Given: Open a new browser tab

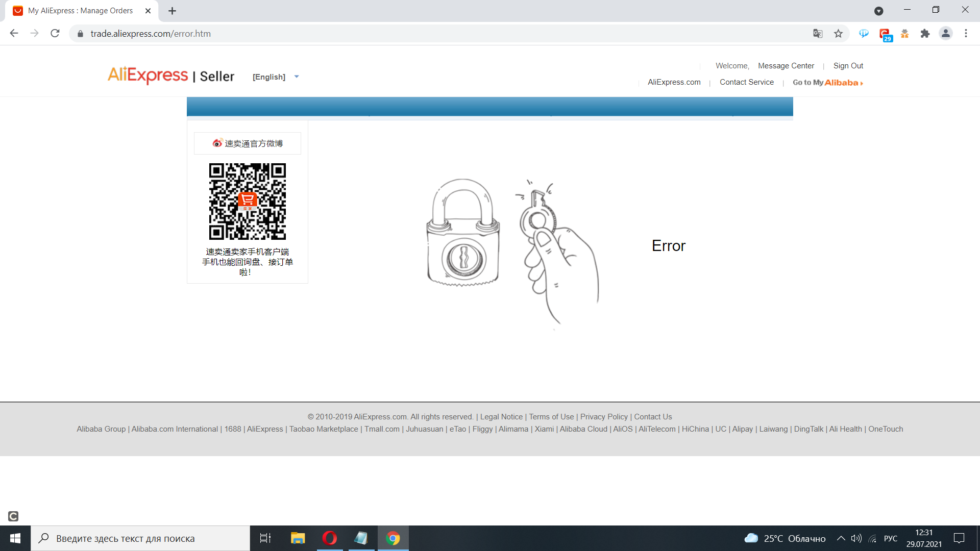Looking at the screenshot, I should click(x=172, y=11).
